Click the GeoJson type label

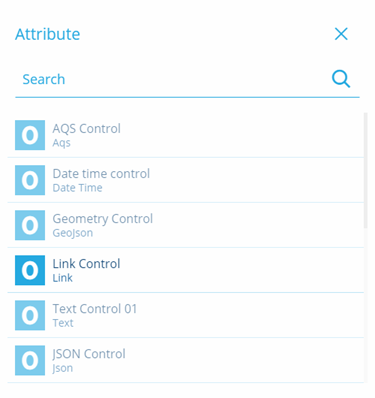pyautogui.click(x=73, y=233)
